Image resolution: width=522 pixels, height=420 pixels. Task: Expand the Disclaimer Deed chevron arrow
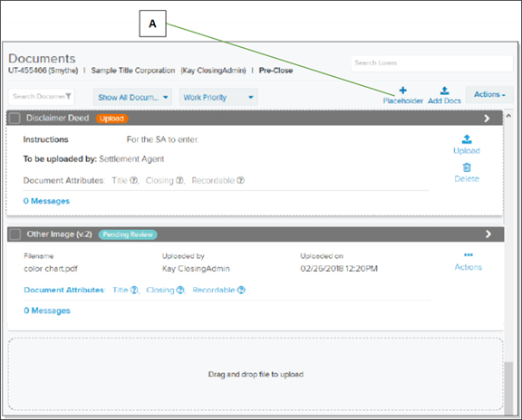pos(487,118)
